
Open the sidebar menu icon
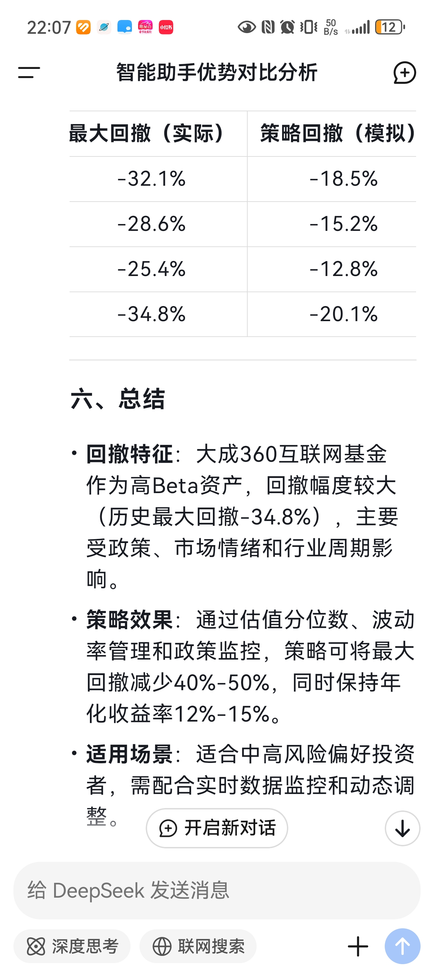(29, 72)
